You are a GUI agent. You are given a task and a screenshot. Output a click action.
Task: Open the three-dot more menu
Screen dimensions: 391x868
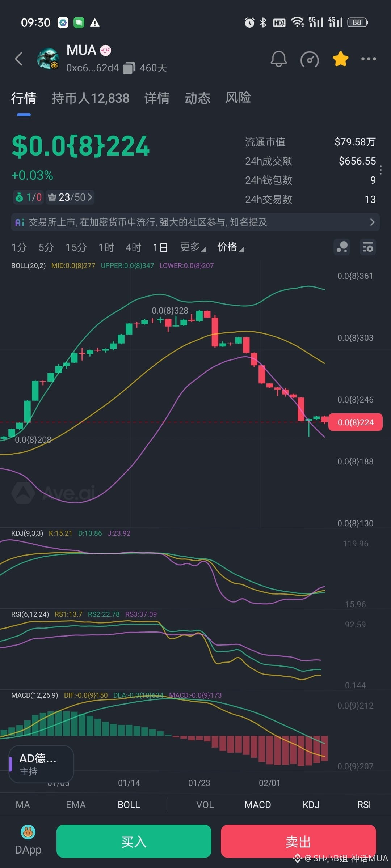tap(369, 59)
